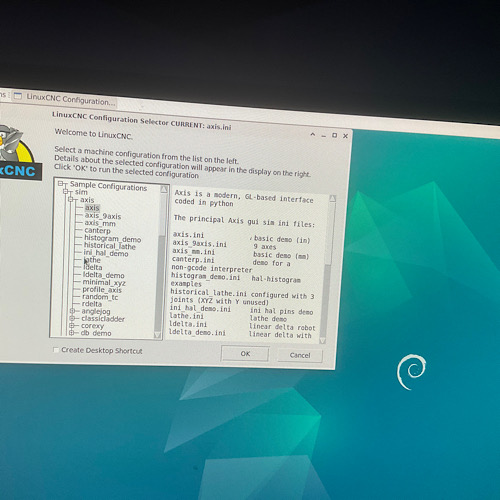
Task: Minimize the Configuration Selector window
Action: (x=324, y=136)
